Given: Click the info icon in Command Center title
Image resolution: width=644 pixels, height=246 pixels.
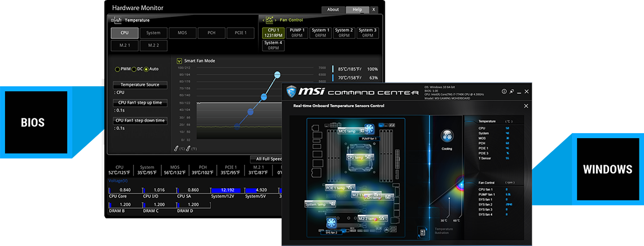Looking at the screenshot, I should (x=504, y=91).
